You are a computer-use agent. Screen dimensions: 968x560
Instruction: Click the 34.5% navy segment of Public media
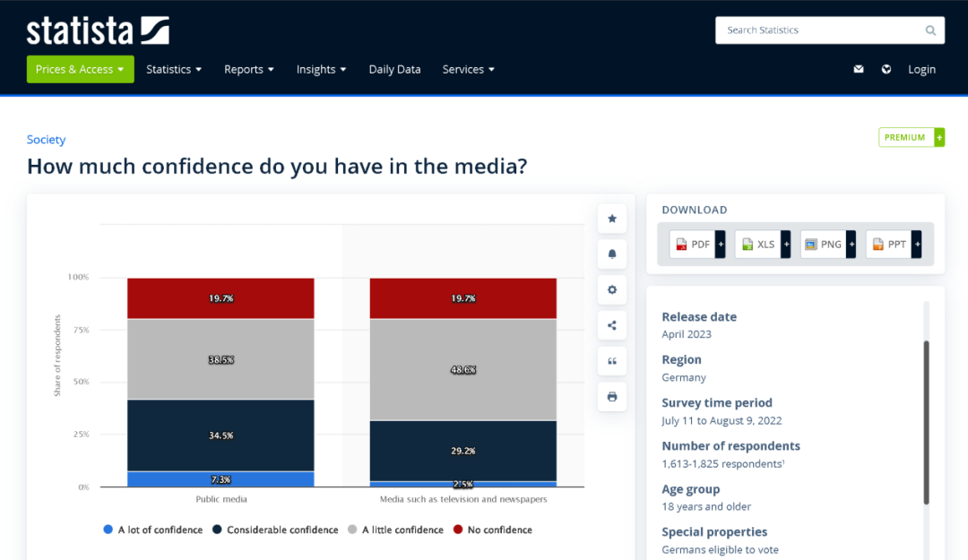(221, 435)
